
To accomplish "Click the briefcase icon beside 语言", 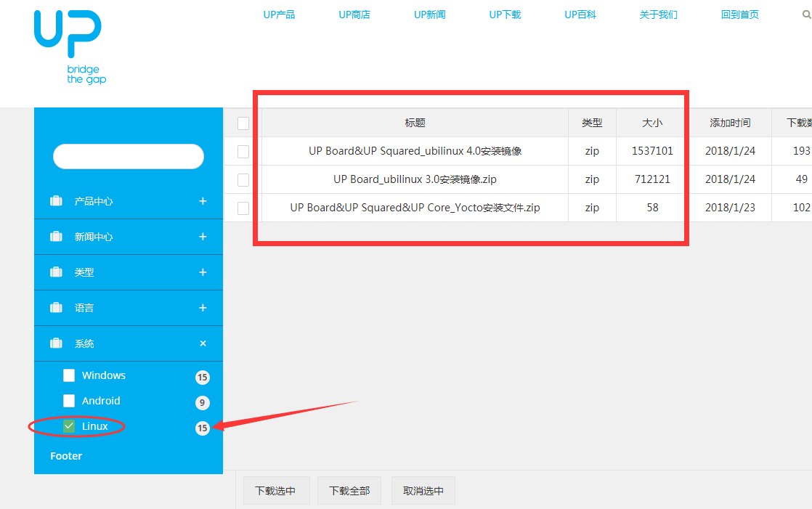I will pyautogui.click(x=56, y=308).
